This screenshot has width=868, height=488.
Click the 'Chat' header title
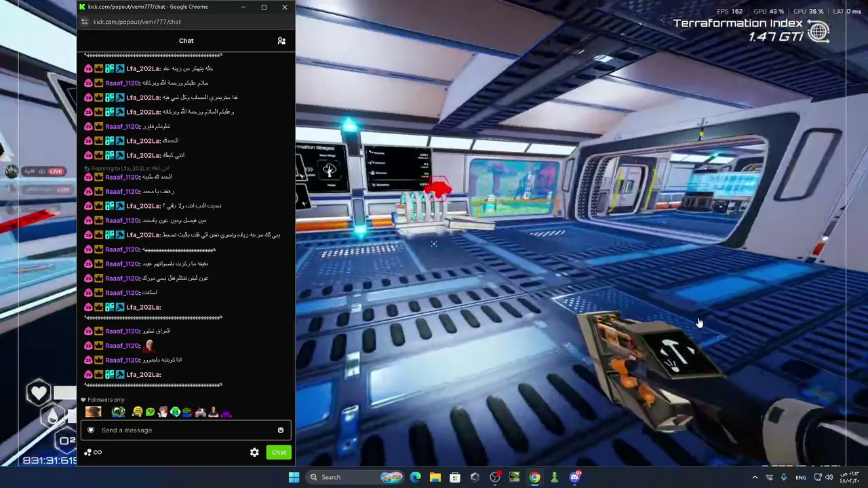pyautogui.click(x=186, y=41)
